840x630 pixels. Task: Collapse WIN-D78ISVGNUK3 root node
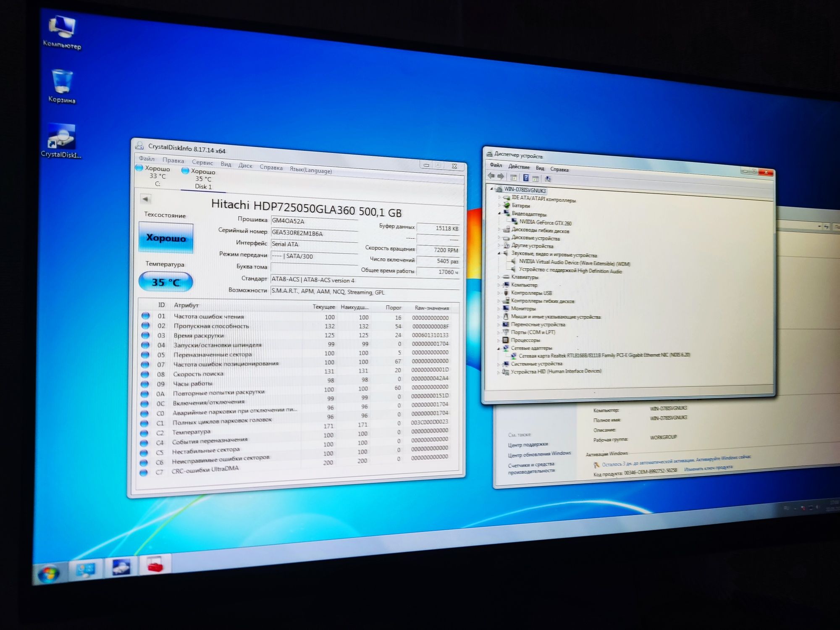click(491, 189)
